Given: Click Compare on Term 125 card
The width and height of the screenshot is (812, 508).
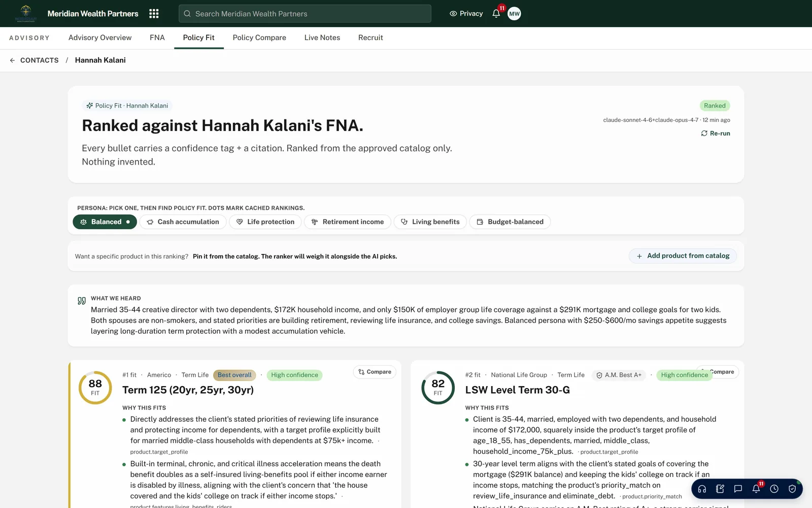Looking at the screenshot, I should click(375, 372).
